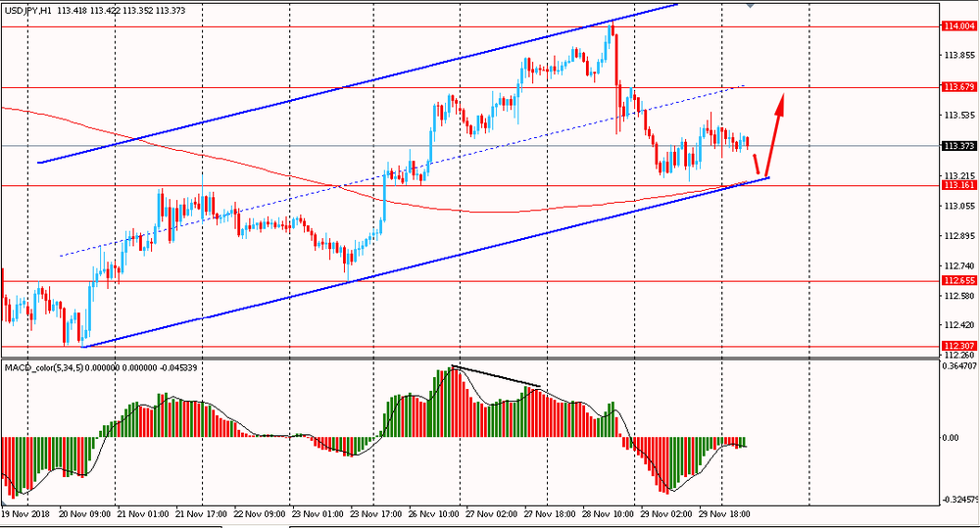
Task: Select the 112.655 red price label
Action: [958, 280]
